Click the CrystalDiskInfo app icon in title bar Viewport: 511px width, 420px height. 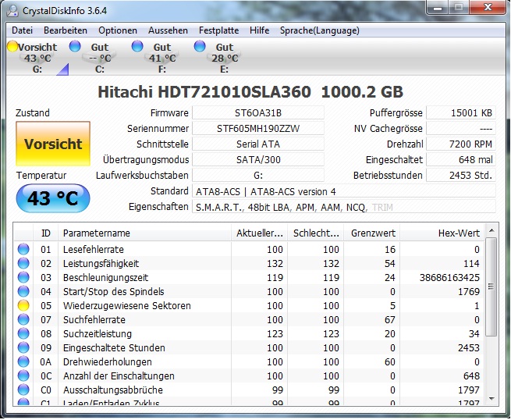12,10
